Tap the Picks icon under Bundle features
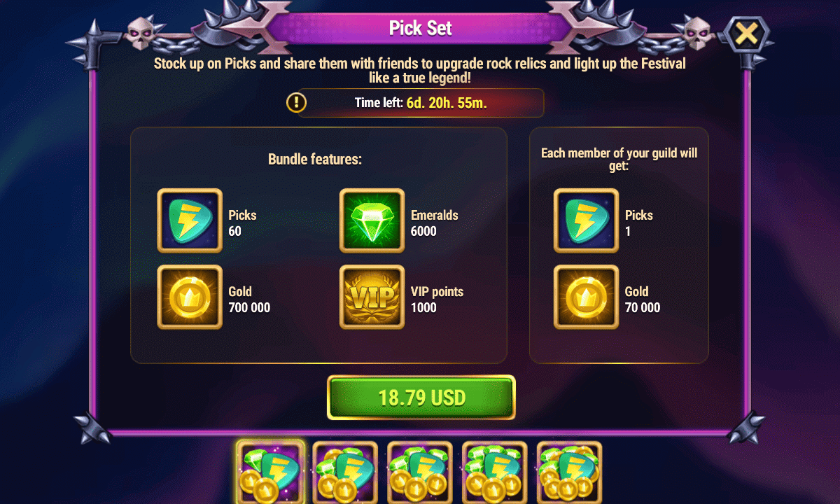 (190, 220)
